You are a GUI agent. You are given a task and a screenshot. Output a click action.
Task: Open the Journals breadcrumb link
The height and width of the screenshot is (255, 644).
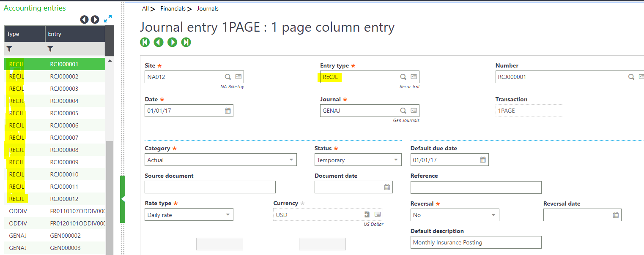[x=208, y=8]
